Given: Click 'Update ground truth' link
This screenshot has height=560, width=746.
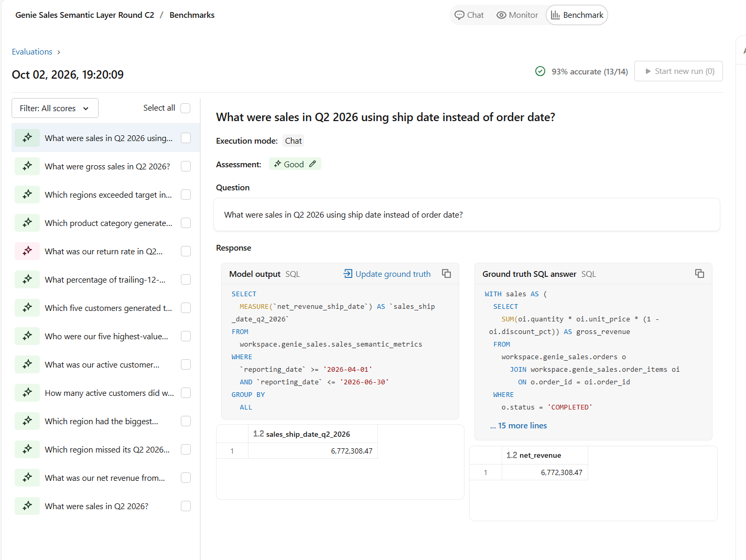Looking at the screenshot, I should coord(387,274).
